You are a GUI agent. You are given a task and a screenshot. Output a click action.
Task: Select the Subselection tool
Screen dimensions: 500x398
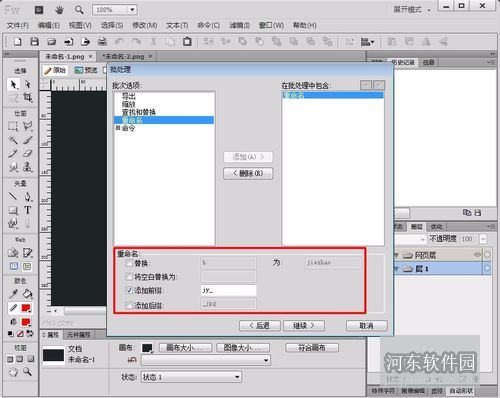tap(28, 84)
